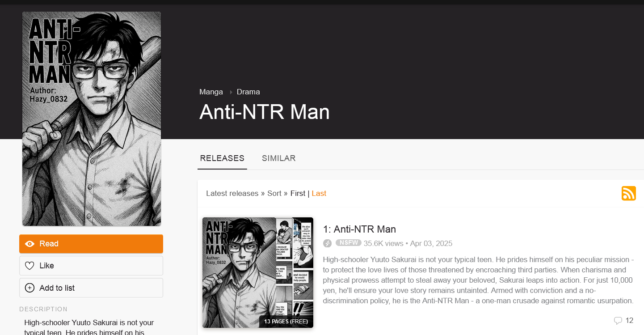This screenshot has height=335, width=644.
Task: Sort releases by Last
Action: (319, 193)
